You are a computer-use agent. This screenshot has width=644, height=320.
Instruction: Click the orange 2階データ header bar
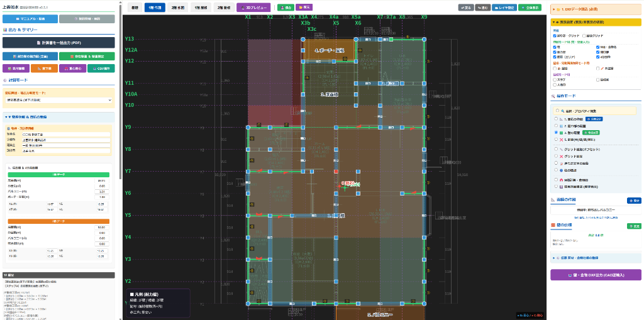pos(58,221)
